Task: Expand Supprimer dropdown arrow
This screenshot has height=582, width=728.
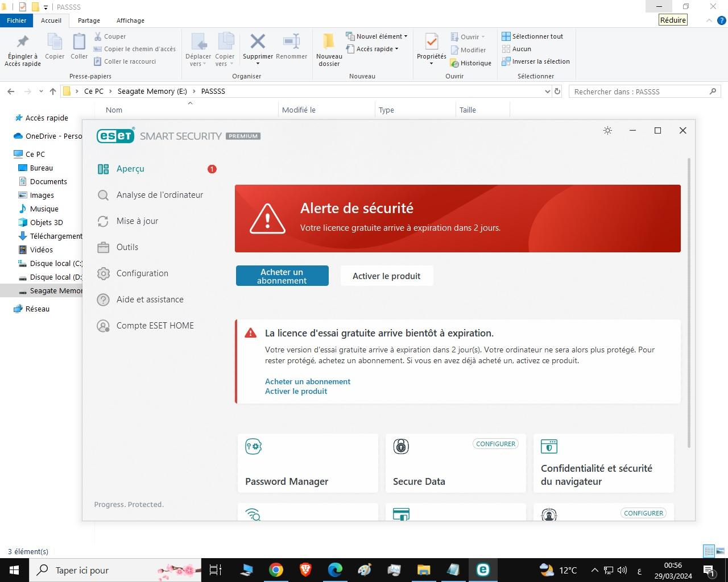Action: [x=258, y=64]
